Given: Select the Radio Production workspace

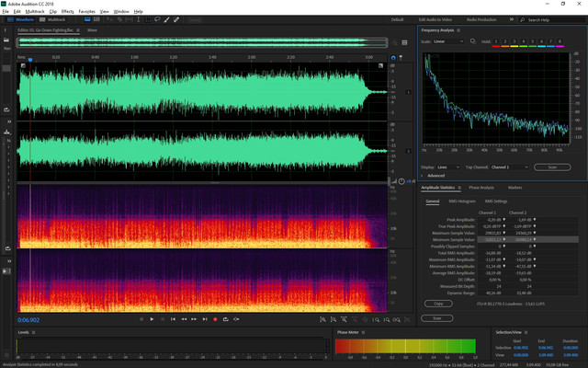Looking at the screenshot, I should [481, 19].
